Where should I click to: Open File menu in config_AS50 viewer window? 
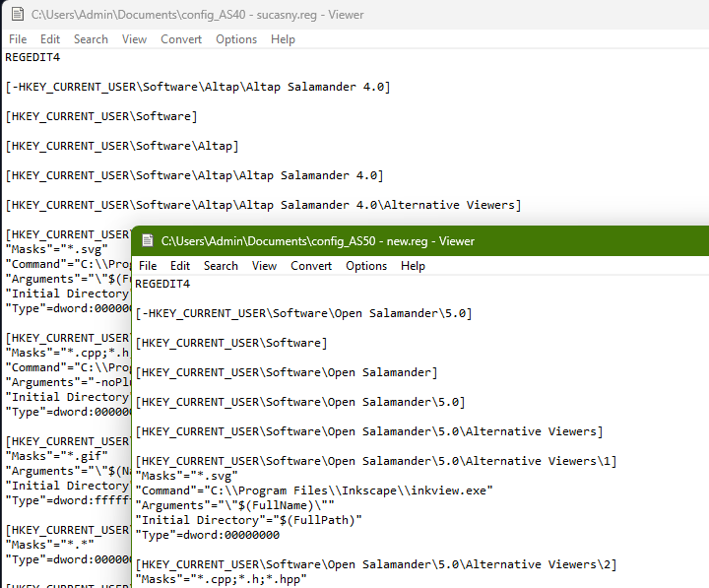tap(148, 266)
